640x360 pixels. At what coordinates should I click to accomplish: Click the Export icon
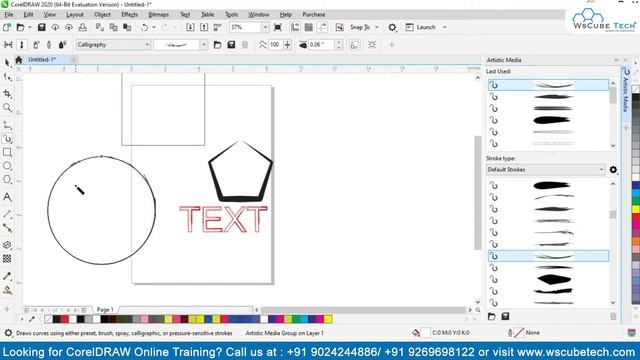pos(204,27)
